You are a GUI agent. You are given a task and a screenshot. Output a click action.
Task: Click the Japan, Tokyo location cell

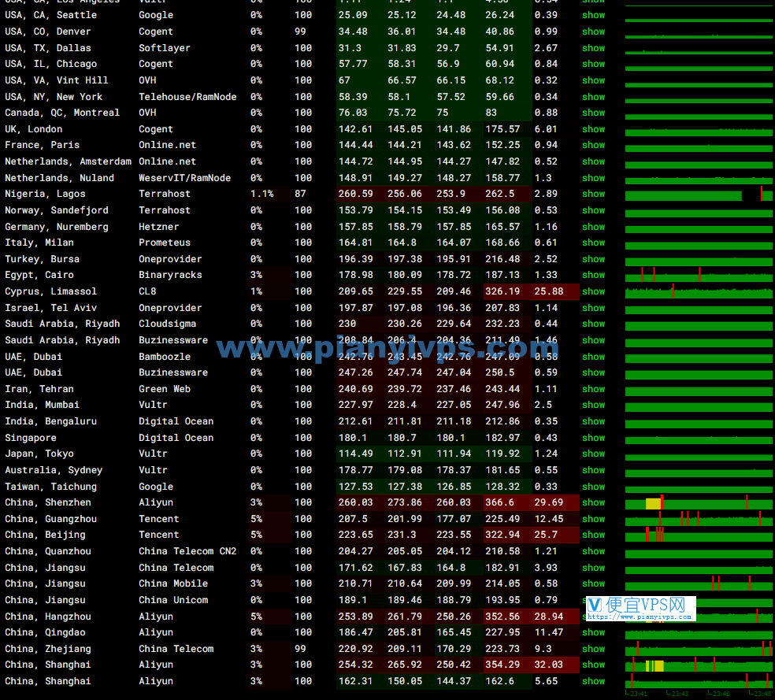[39, 454]
